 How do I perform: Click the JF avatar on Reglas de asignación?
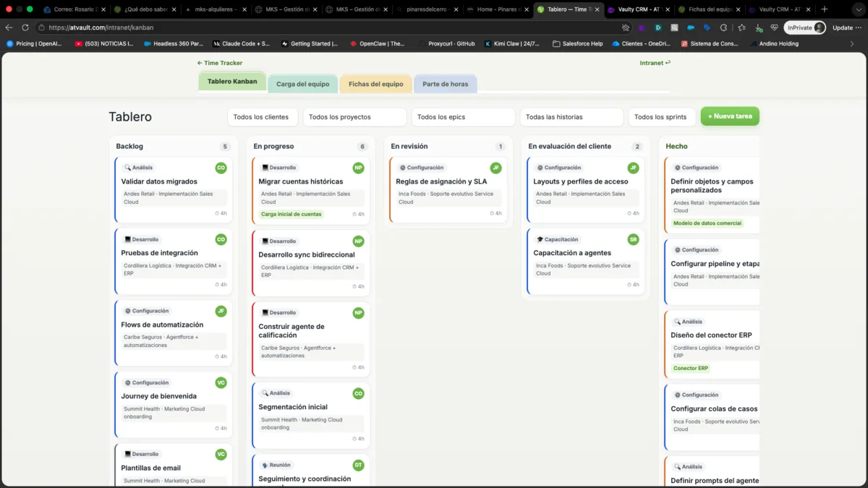tap(496, 168)
